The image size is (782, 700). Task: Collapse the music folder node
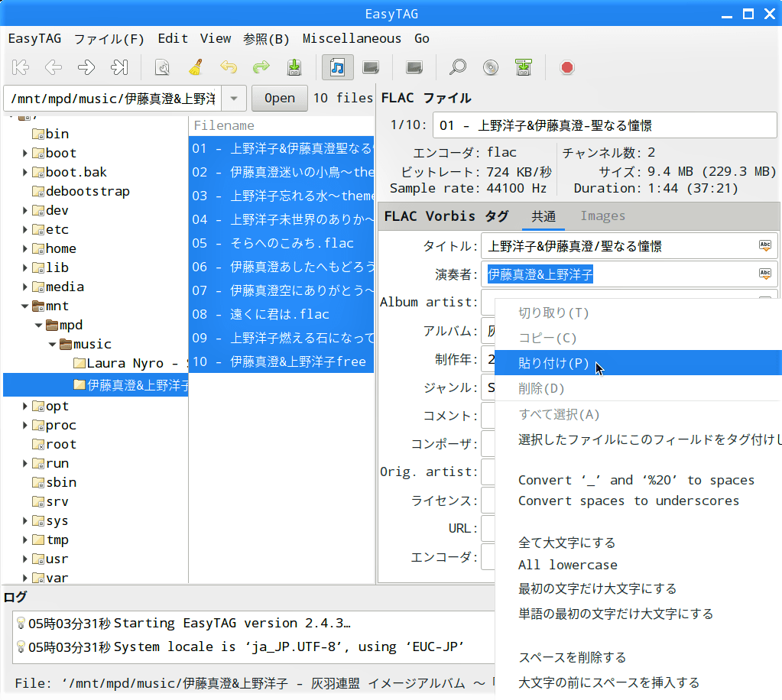[x=53, y=344]
